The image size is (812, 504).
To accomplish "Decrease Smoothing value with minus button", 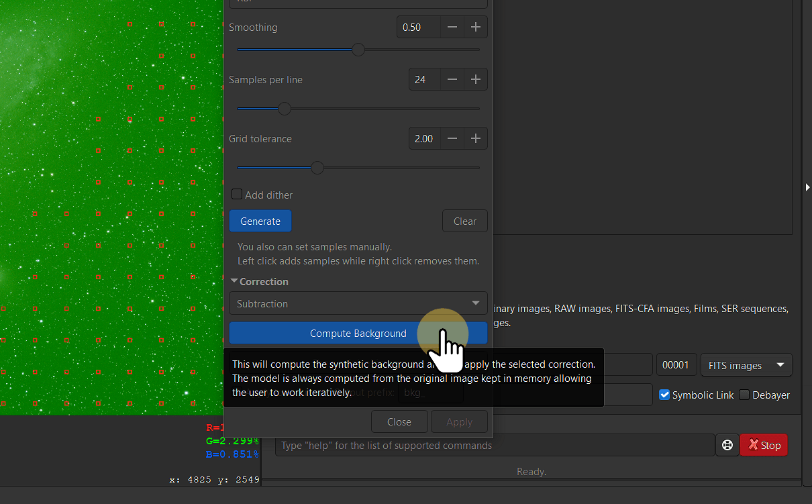I will (452, 28).
